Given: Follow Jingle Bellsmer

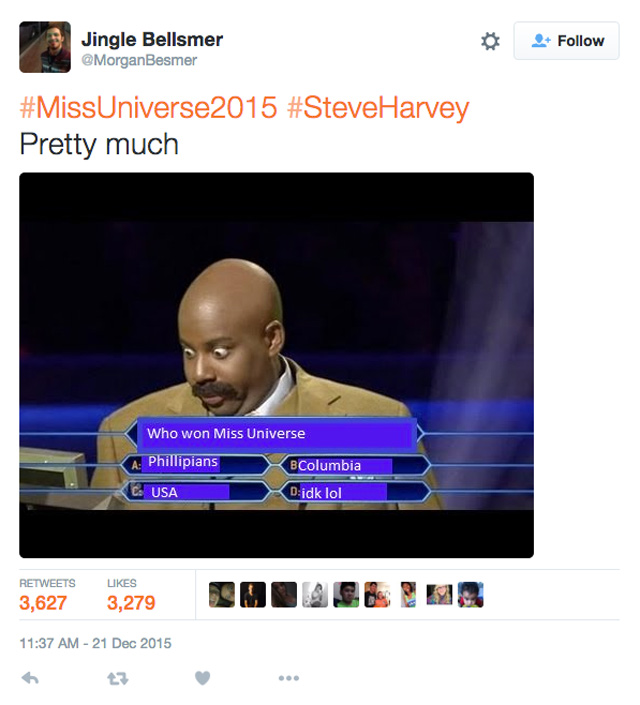Looking at the screenshot, I should click(x=567, y=41).
